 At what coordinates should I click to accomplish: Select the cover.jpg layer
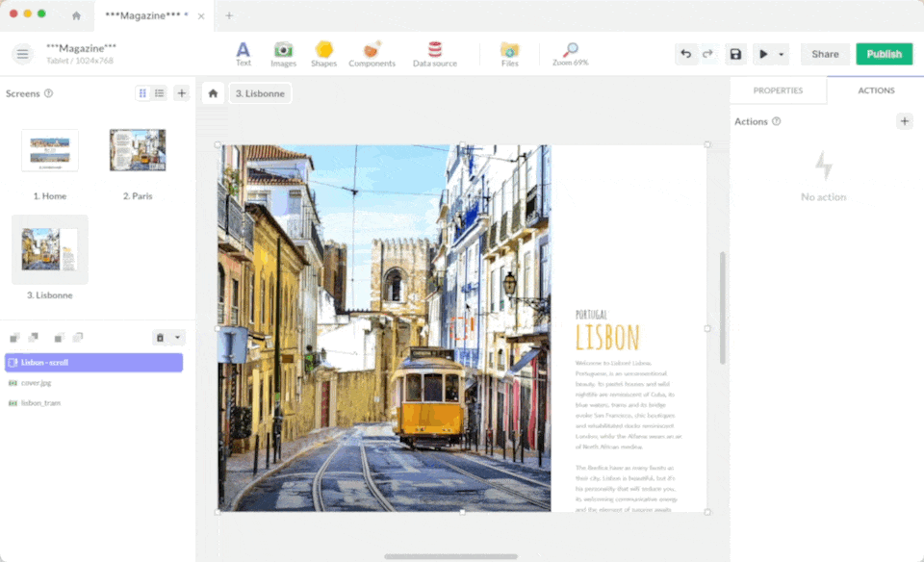tap(37, 382)
